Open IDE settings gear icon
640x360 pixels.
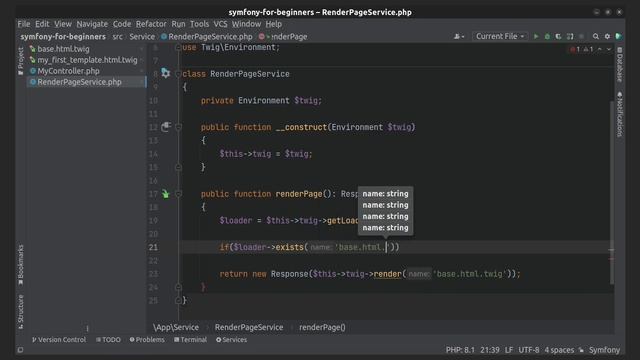tap(607, 37)
